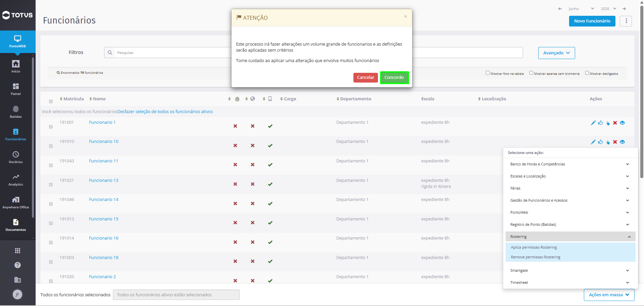The image size is (644, 306).
Task: Expand Smartgate section
Action: [570, 270]
